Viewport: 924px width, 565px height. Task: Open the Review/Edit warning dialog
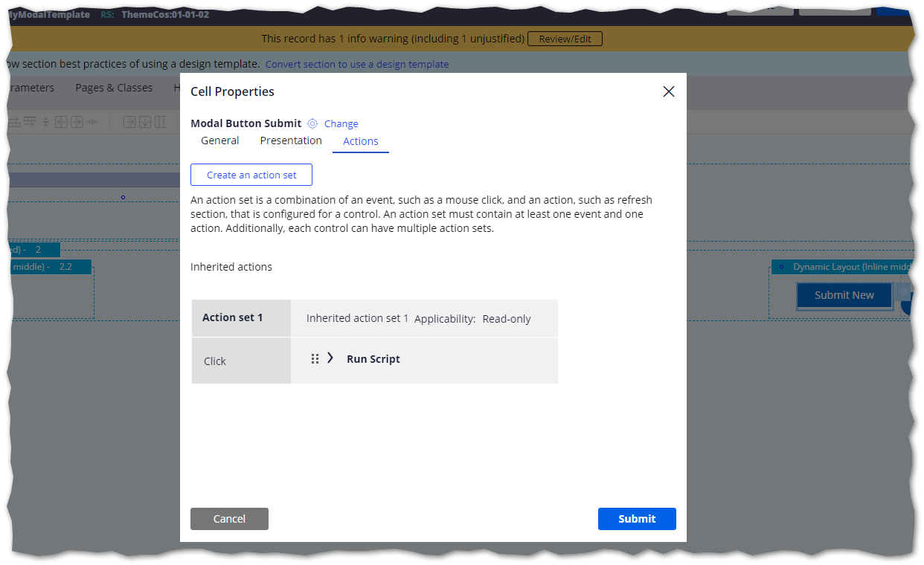tap(565, 39)
